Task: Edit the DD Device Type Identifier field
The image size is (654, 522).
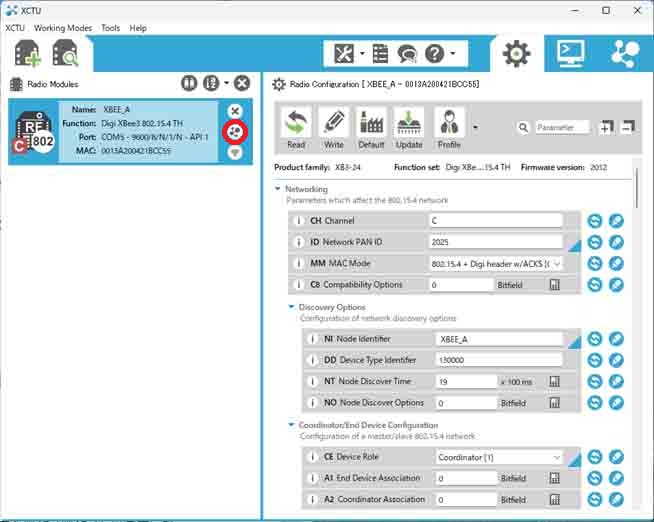Action: tap(499, 360)
